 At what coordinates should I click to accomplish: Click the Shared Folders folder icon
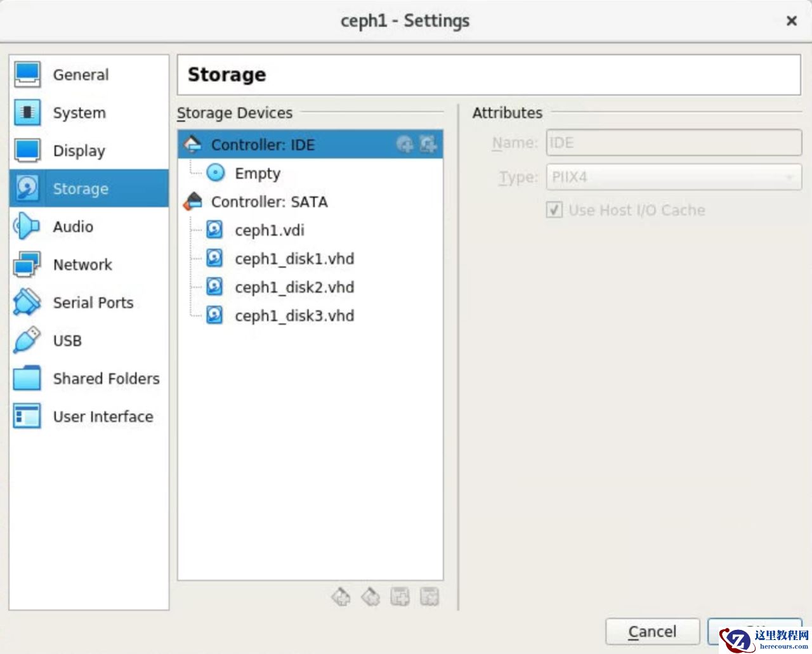coord(27,379)
